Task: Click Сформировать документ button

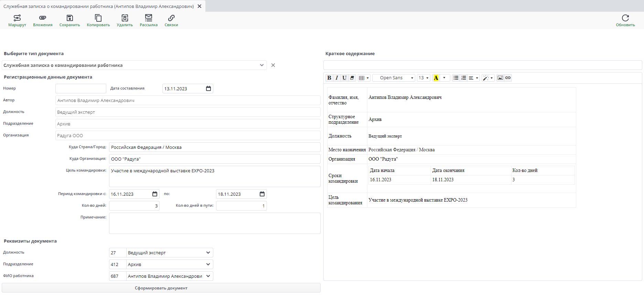Action: (161, 288)
